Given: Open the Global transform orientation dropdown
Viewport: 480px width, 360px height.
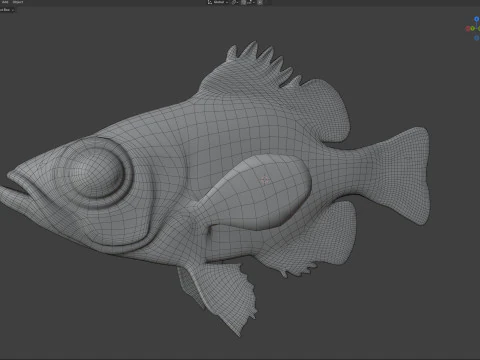Looking at the screenshot, I should point(219,2).
